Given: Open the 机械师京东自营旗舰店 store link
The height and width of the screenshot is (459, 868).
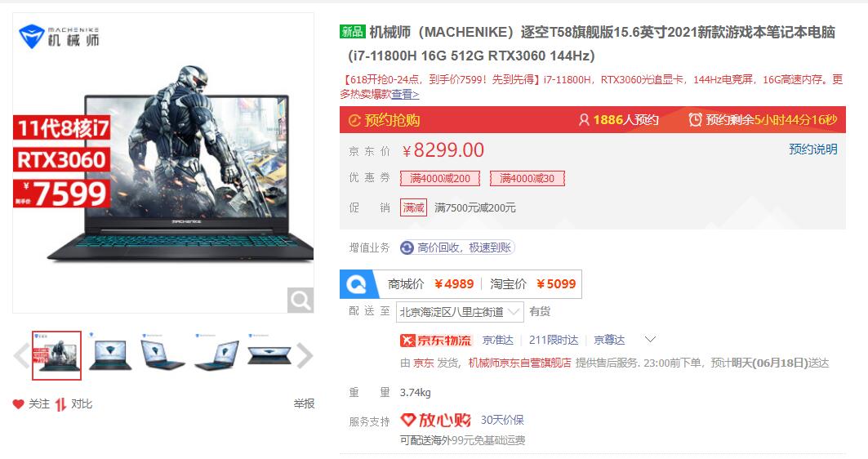Looking at the screenshot, I should coord(520,363).
